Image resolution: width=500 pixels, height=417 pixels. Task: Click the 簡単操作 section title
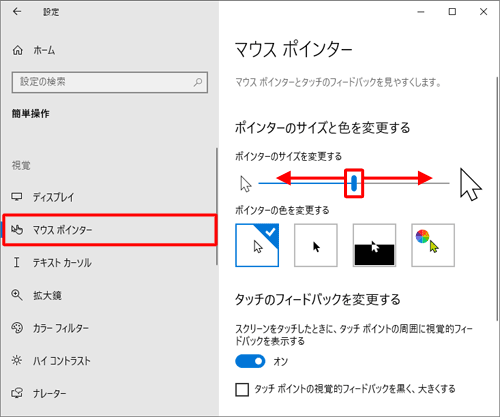31,114
